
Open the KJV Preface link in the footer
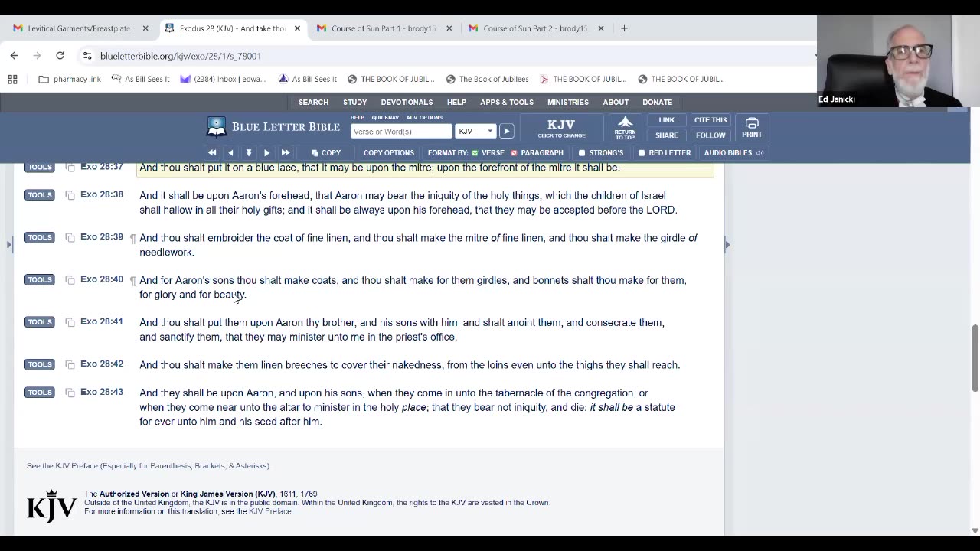(270, 511)
